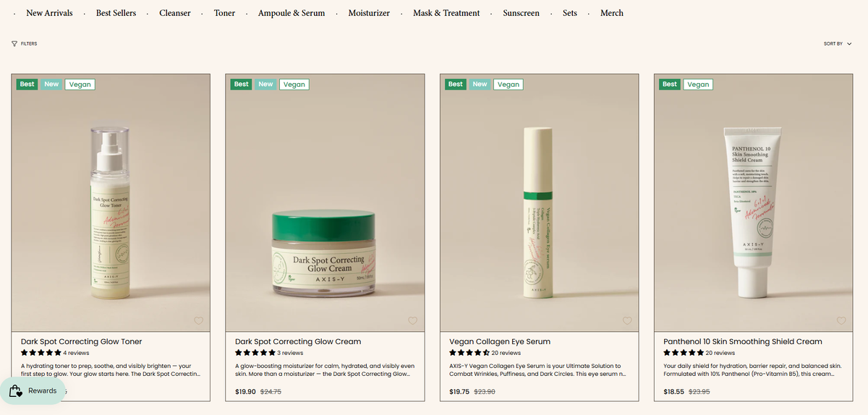
Task: Click the five stars under Glow Cream
Action: point(255,353)
